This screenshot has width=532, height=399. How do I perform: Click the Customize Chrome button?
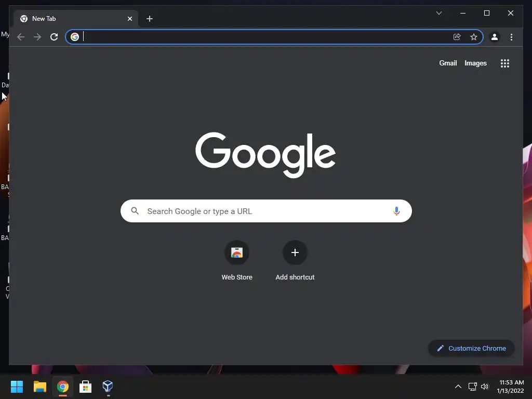pos(471,349)
